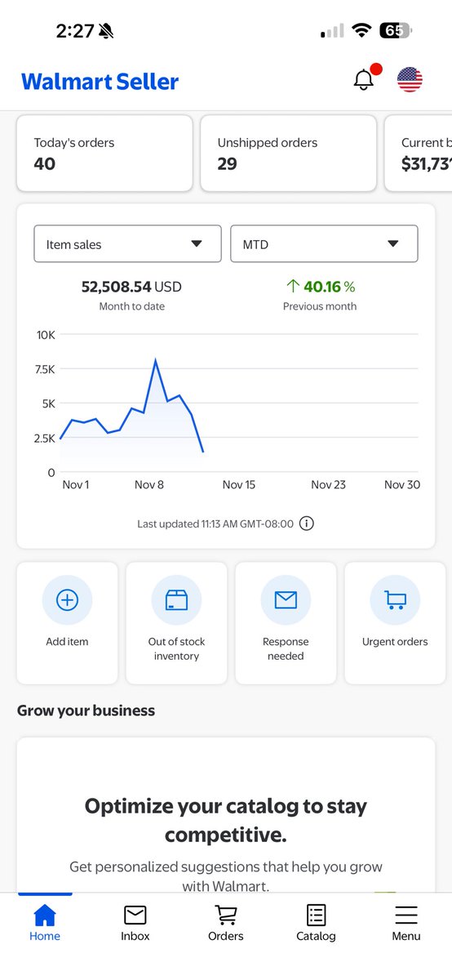Image resolution: width=452 pixels, height=980 pixels.
Task: Expand the Item sales dropdown
Action: 127,244
